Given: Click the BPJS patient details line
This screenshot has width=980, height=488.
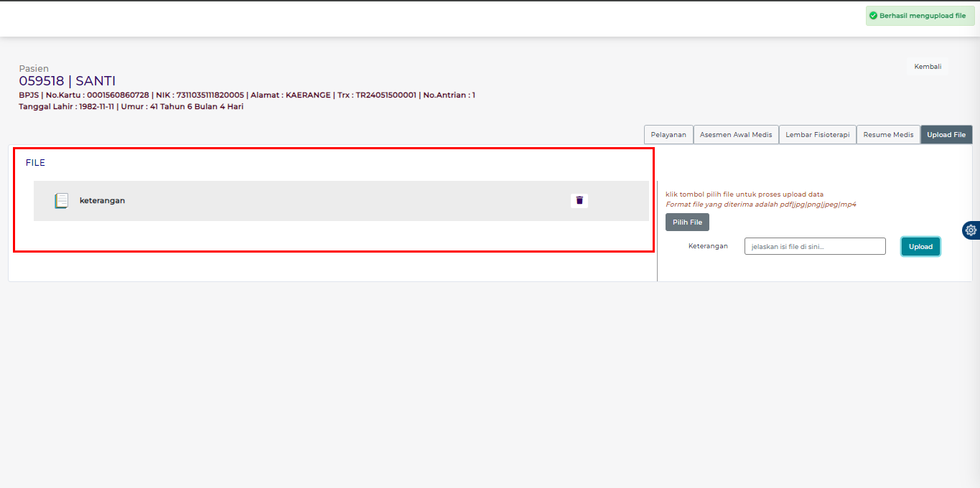Looking at the screenshot, I should (x=246, y=95).
